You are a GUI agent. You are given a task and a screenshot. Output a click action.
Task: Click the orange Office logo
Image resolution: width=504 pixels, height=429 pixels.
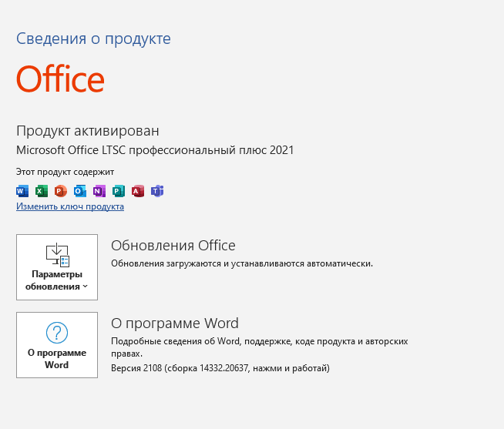(60, 79)
